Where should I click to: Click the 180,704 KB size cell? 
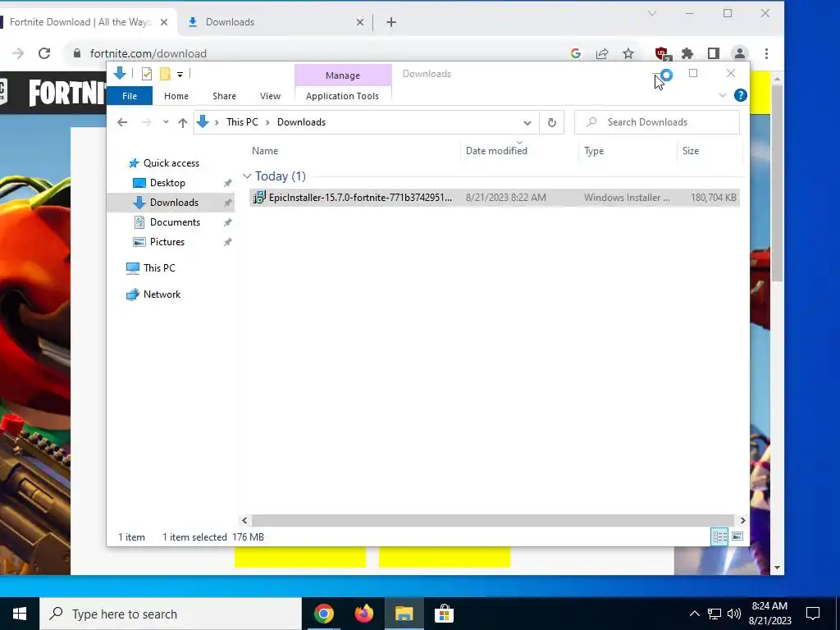pyautogui.click(x=714, y=198)
